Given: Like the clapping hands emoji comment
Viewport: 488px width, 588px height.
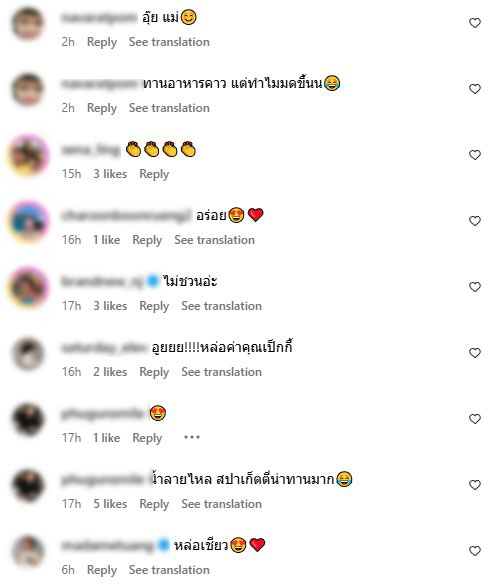Looking at the screenshot, I should click(x=475, y=155).
